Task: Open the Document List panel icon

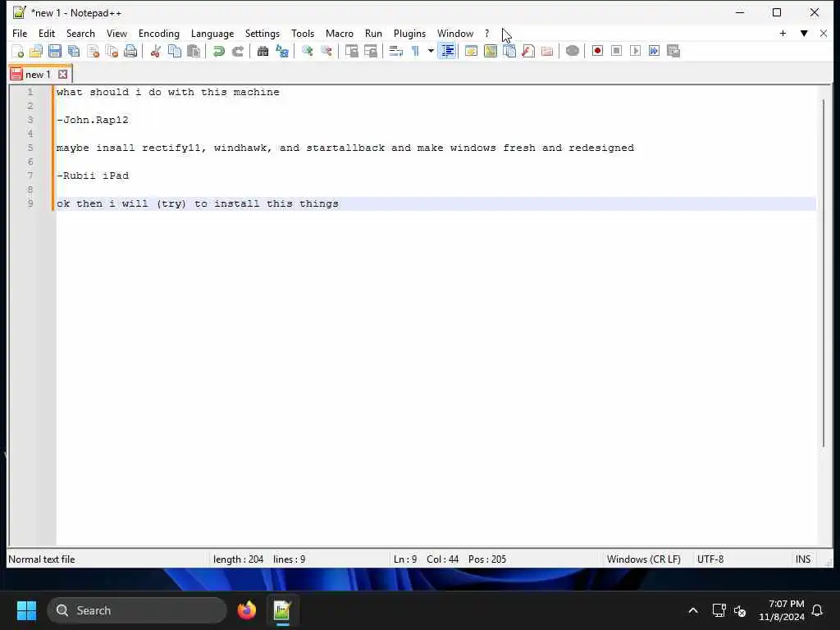Action: pos(509,51)
